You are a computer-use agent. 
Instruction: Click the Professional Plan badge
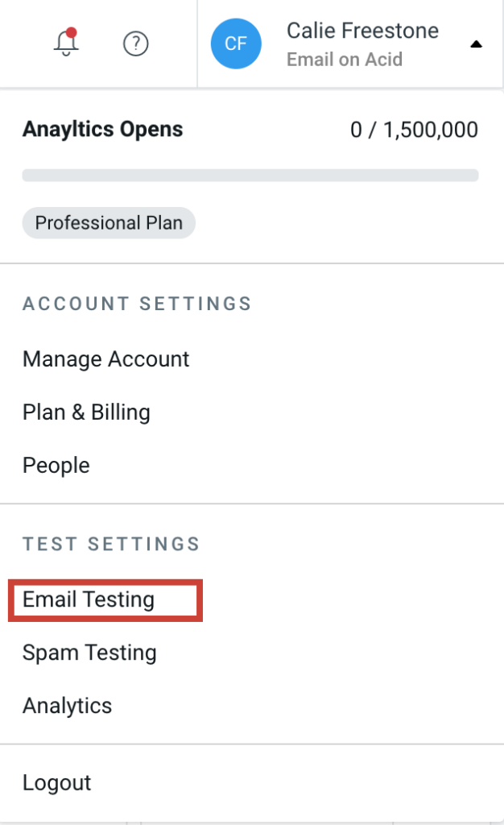pos(108,222)
